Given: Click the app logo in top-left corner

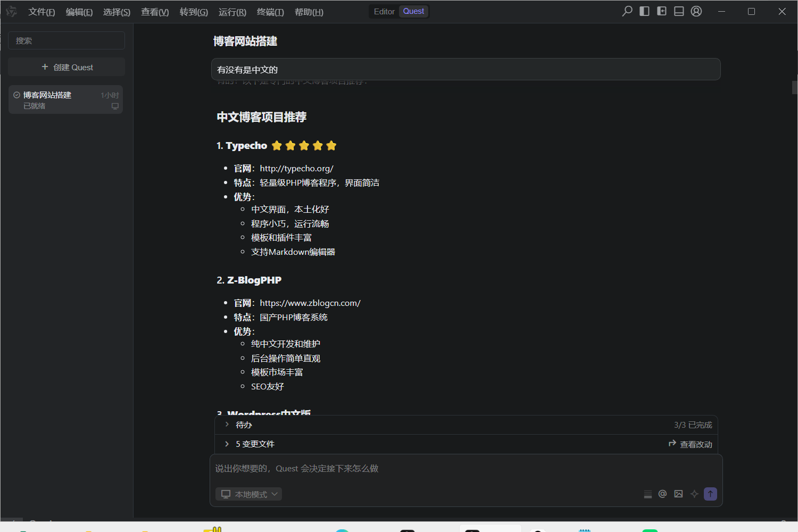Looking at the screenshot, I should [x=11, y=12].
